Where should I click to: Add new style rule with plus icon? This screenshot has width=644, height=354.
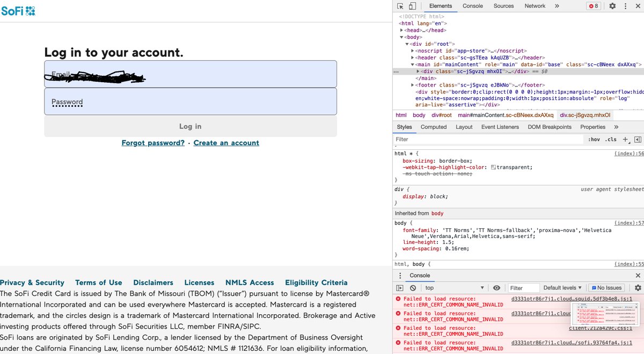625,139
